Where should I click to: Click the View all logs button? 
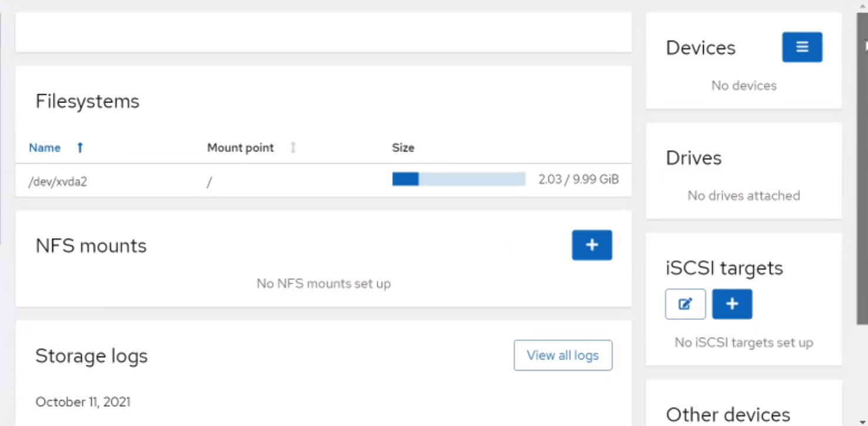pyautogui.click(x=562, y=355)
